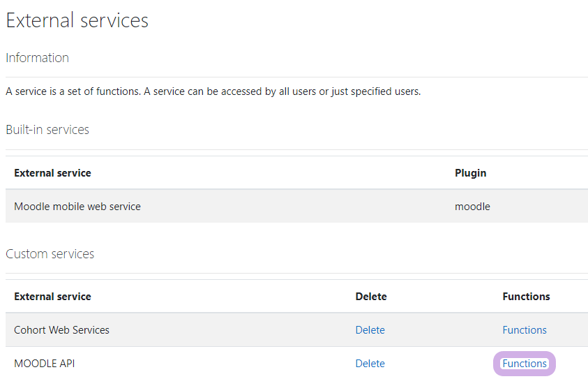
Task: Click the bold Functions column header
Action: [x=526, y=297]
